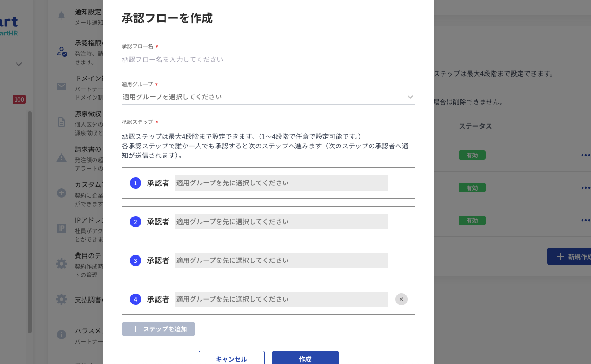This screenshot has height=364, width=591.
Task: Click the step 1 承認者 field
Action: pyautogui.click(x=281, y=183)
